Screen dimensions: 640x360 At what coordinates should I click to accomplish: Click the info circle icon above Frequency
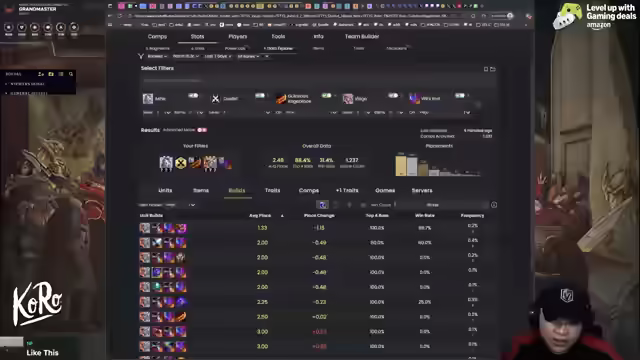494,205
